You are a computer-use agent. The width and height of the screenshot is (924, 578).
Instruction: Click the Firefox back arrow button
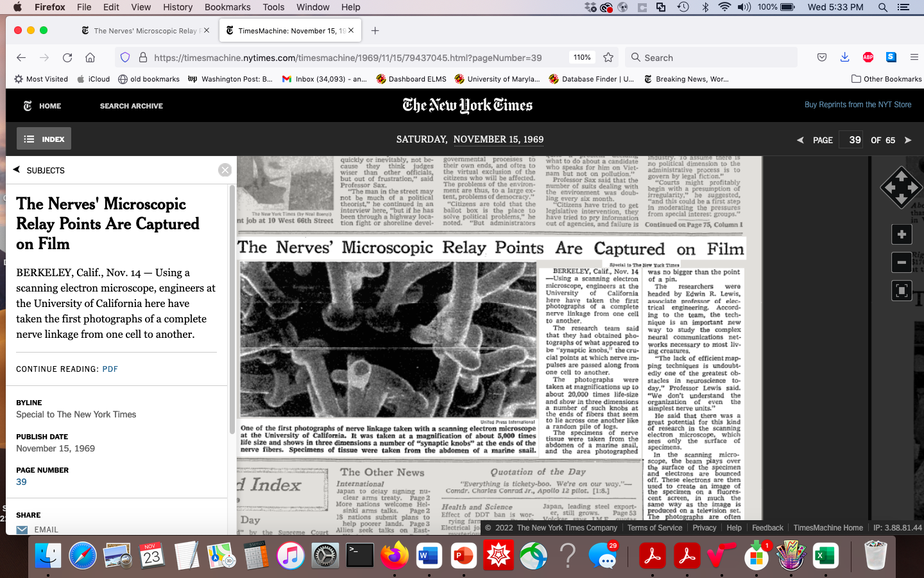coord(21,57)
